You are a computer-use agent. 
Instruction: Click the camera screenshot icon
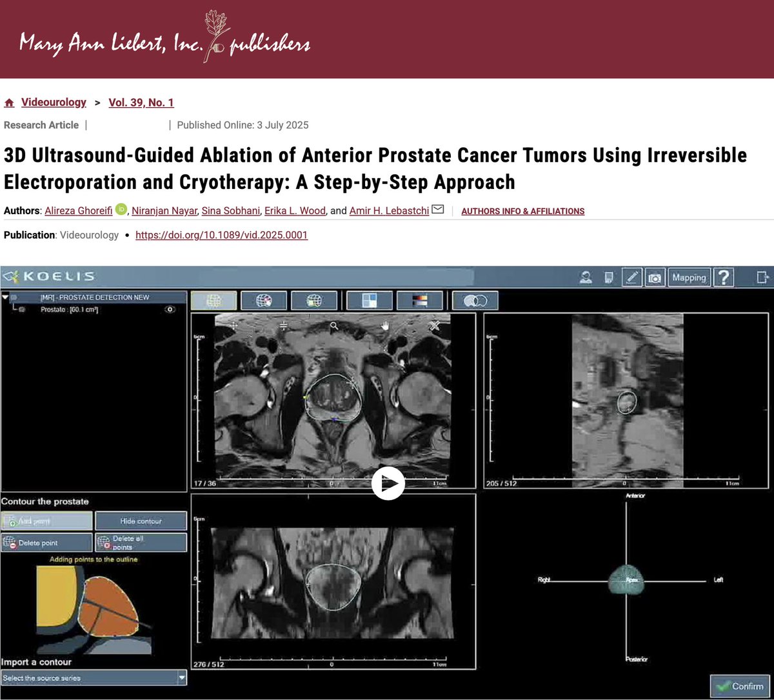[655, 277]
